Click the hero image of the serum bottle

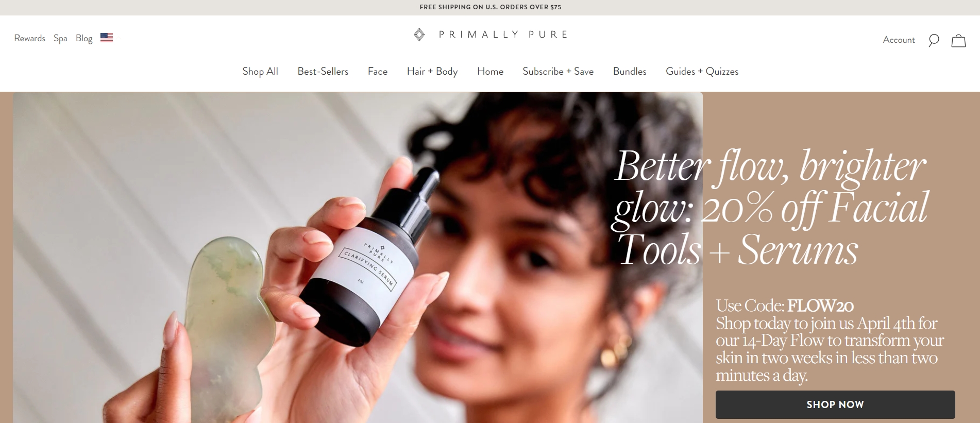click(358, 258)
